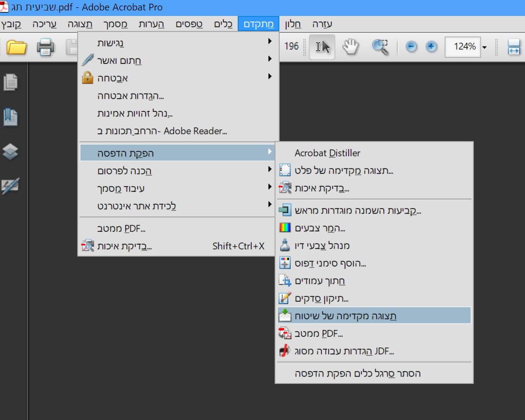Open the קובץ menu
This screenshot has height=420, width=525.
[x=11, y=24]
